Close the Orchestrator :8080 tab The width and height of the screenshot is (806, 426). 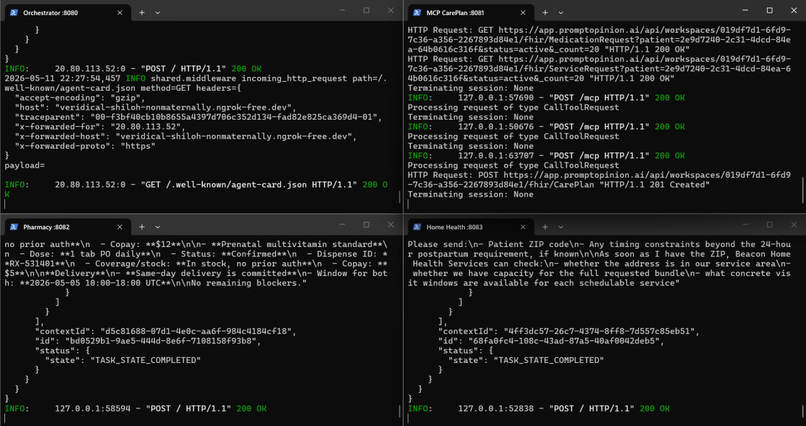point(120,13)
